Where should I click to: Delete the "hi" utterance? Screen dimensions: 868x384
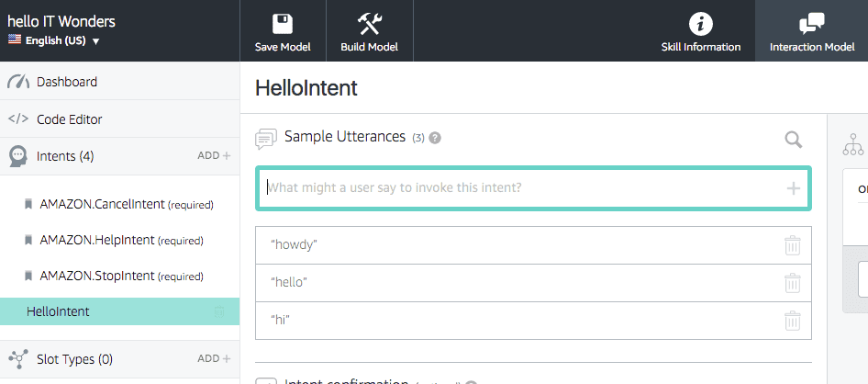(x=793, y=321)
